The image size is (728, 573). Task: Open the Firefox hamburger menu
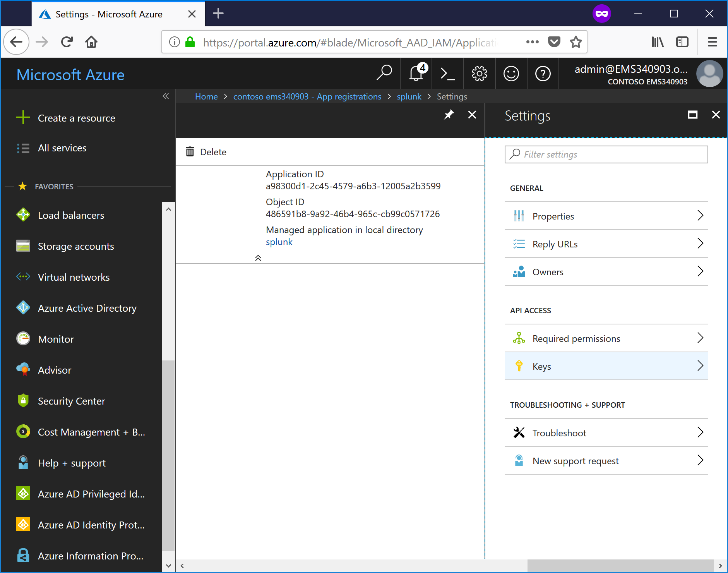713,42
